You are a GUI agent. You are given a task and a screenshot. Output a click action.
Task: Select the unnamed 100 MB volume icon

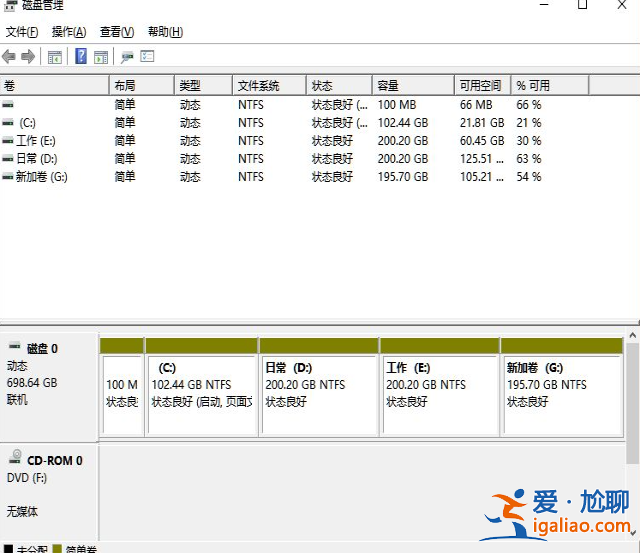(8, 105)
